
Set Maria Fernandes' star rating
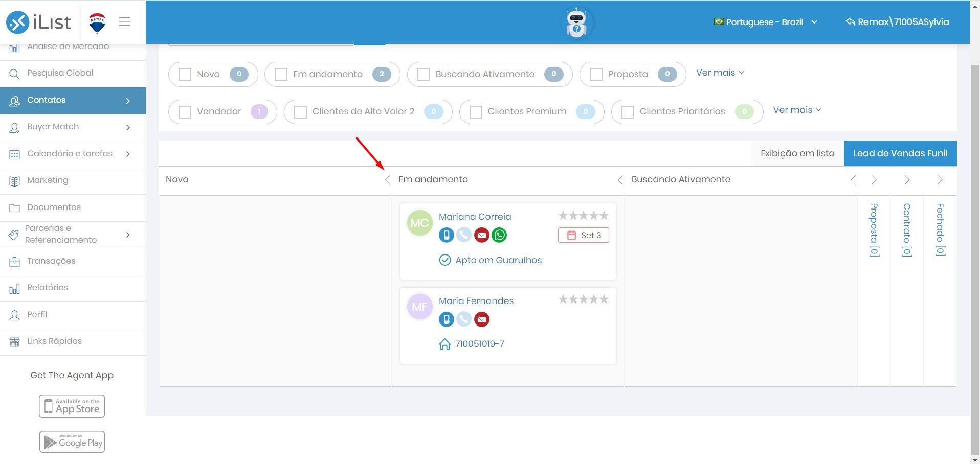584,299
